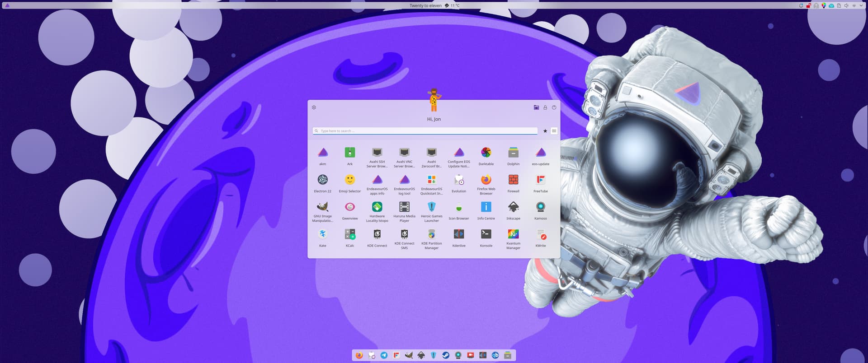
Task: Open Emoji Selector
Action: [x=350, y=183]
